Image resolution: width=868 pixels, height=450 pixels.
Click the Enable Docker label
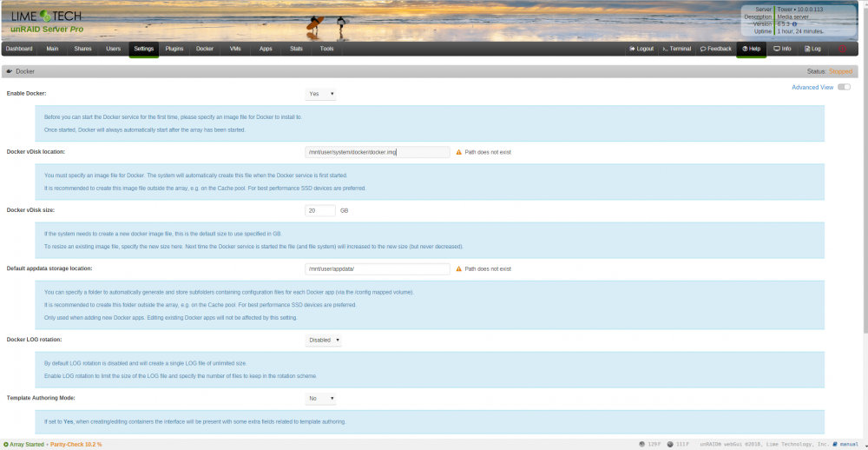pos(27,94)
